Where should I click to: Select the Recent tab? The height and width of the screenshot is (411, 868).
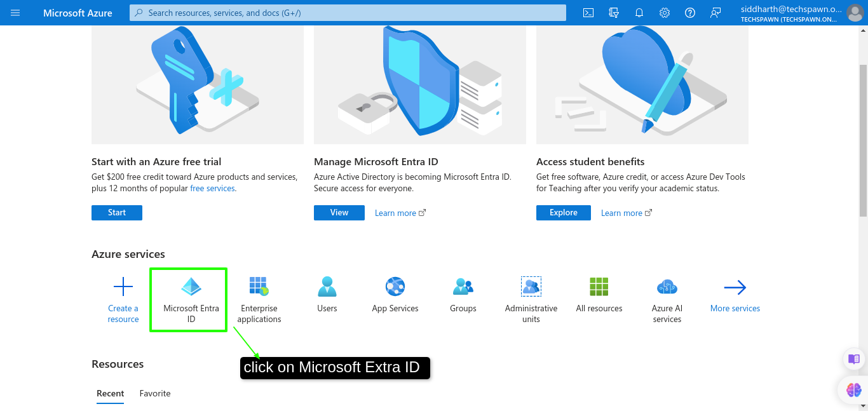(x=110, y=393)
